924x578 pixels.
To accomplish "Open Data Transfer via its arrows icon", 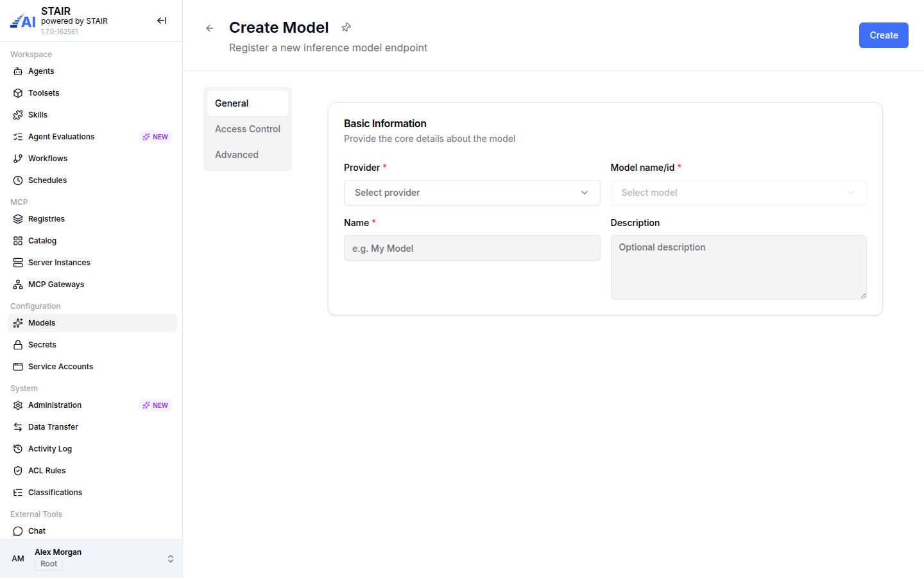I will [18, 427].
